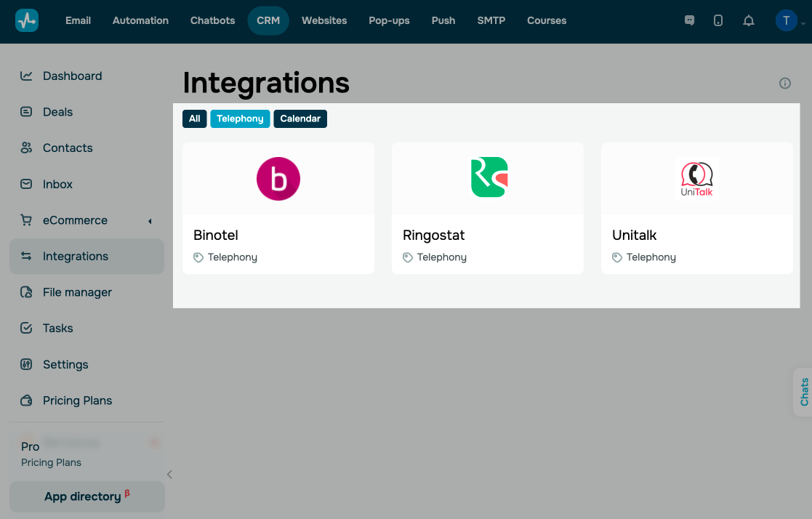Screen dimensions: 812x519
Task: Click the SendPulse logo icon
Action: 27,21
